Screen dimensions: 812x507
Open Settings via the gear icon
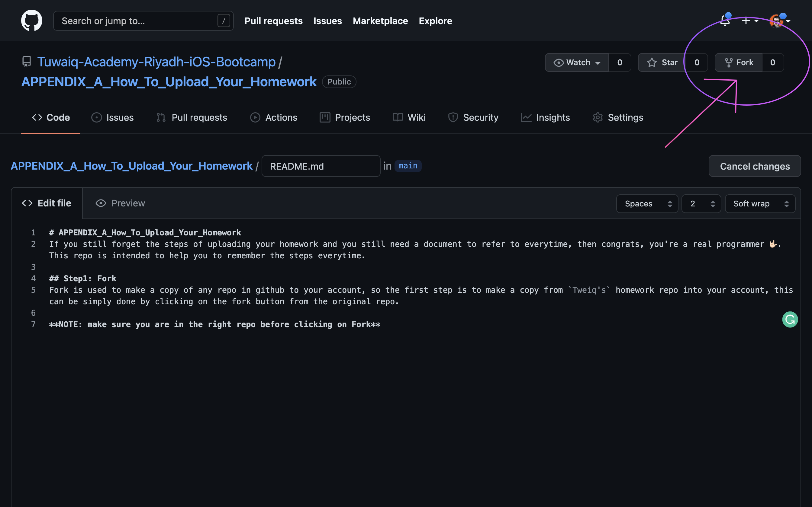[x=598, y=117]
